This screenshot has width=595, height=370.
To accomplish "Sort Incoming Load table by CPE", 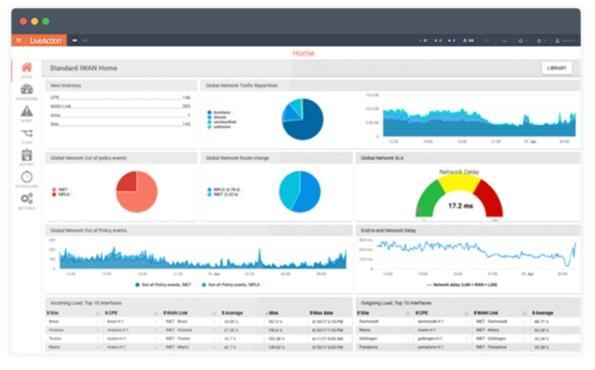I will pos(111,313).
